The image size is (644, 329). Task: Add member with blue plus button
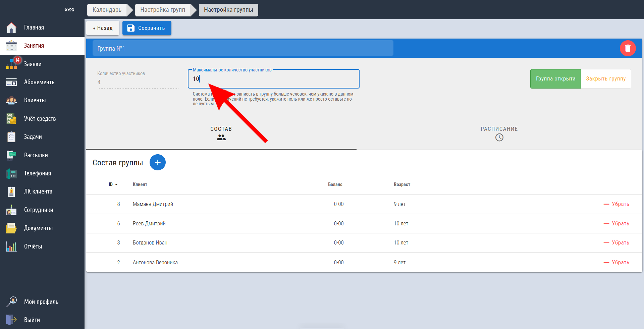(x=158, y=162)
